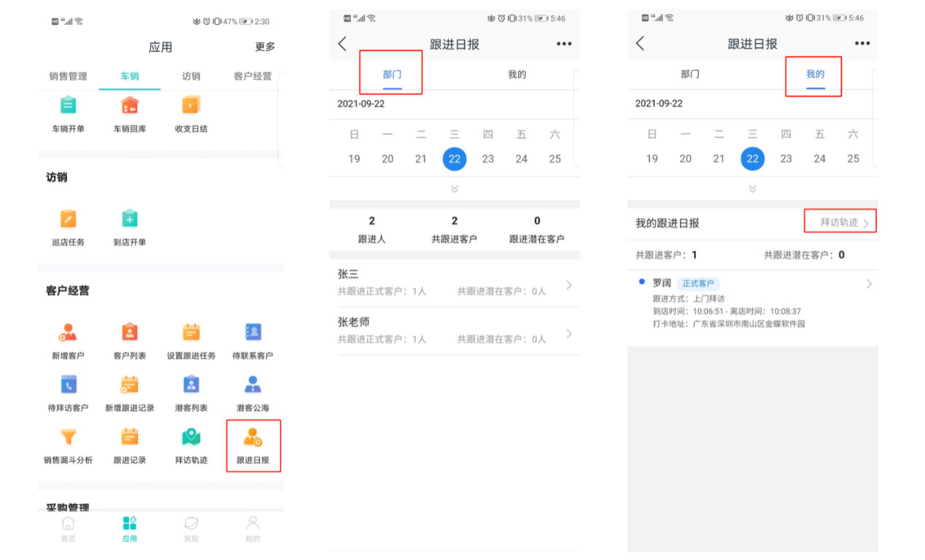Tap 2021-09-22 date in middle screen
Viewport: 925px width, 560px height.
tap(361, 104)
